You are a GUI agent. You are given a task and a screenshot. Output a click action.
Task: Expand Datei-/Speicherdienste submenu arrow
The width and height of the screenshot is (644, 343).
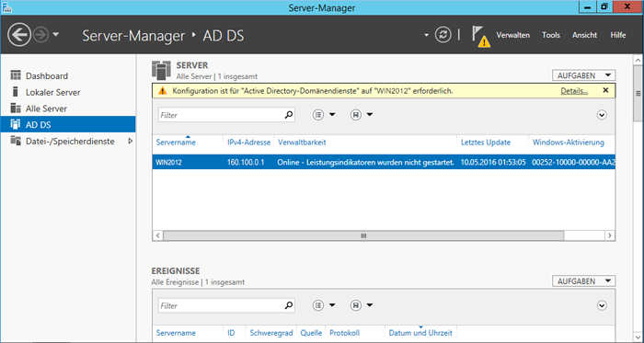(x=131, y=141)
